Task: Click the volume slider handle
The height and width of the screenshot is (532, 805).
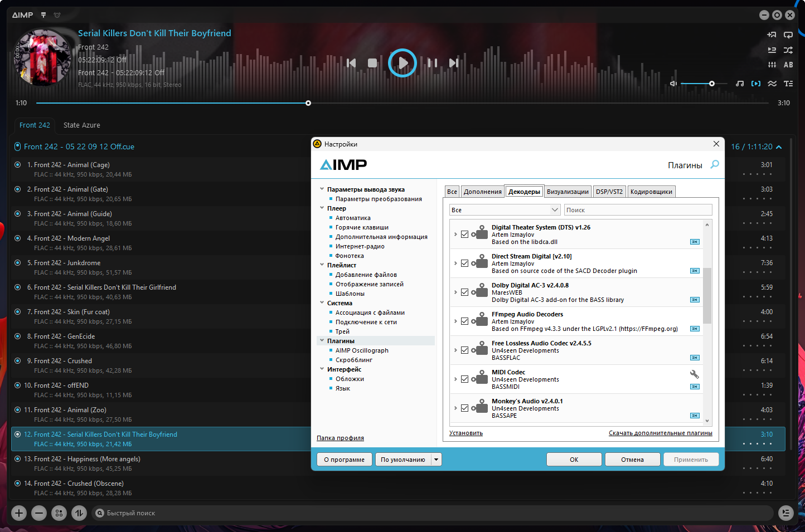Action: 712,84
